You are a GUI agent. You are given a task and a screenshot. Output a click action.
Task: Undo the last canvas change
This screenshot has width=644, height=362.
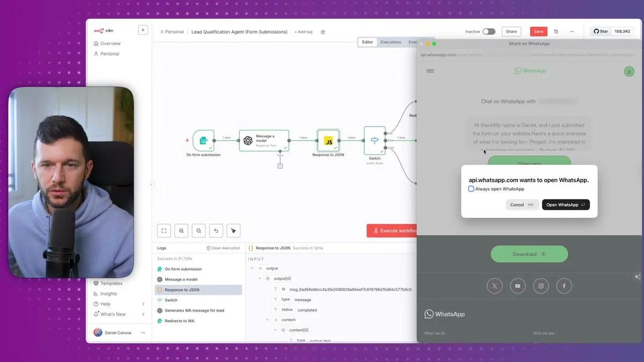coord(216,230)
